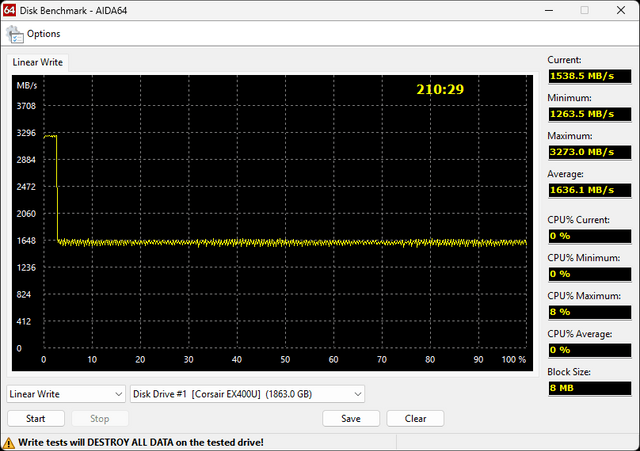Screen dimensions: 640x451
Task: Click the Clear button
Action: [x=415, y=418]
